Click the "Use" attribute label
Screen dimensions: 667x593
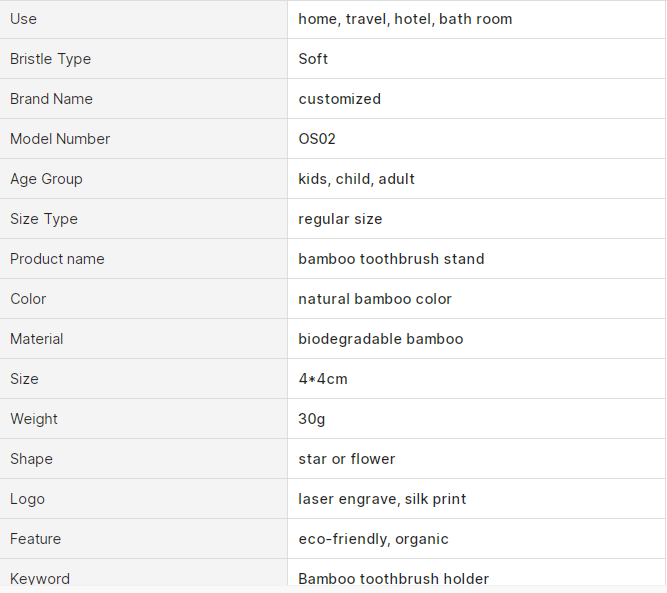(23, 19)
